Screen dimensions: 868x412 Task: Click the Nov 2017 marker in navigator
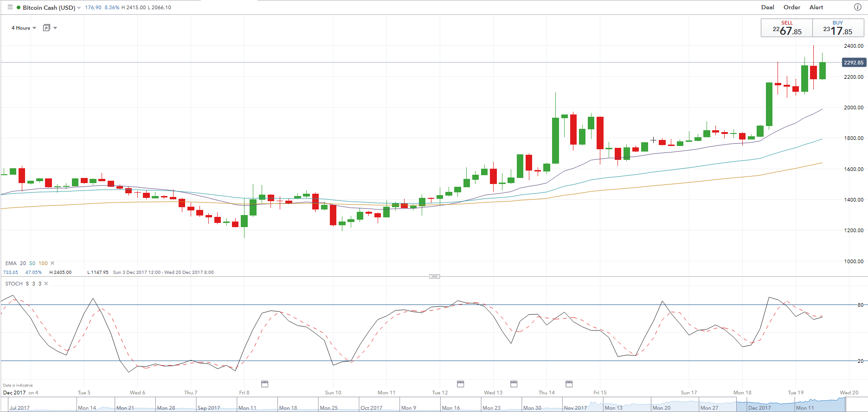[x=575, y=408]
